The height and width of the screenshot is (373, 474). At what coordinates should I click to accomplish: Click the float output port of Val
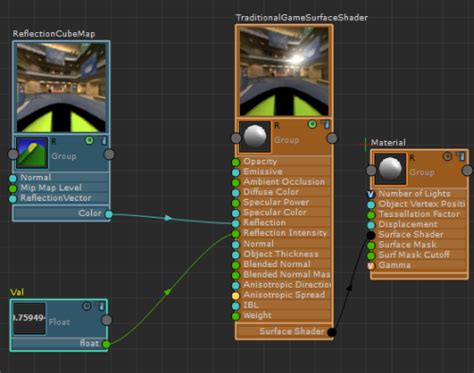tap(106, 344)
